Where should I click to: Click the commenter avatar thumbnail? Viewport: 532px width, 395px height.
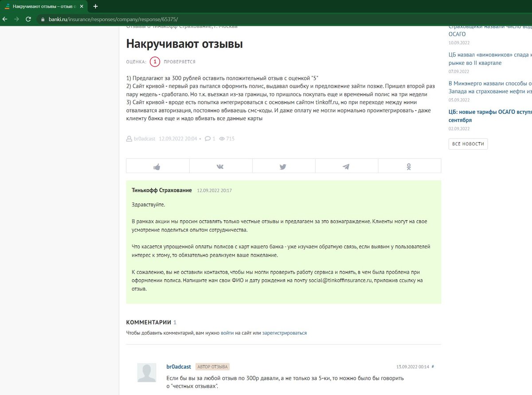click(147, 373)
